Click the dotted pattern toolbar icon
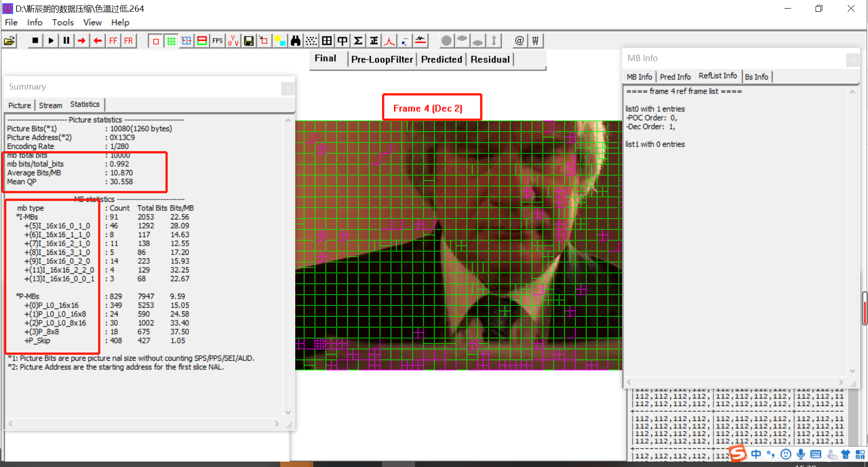The image size is (868, 467). (x=311, y=41)
